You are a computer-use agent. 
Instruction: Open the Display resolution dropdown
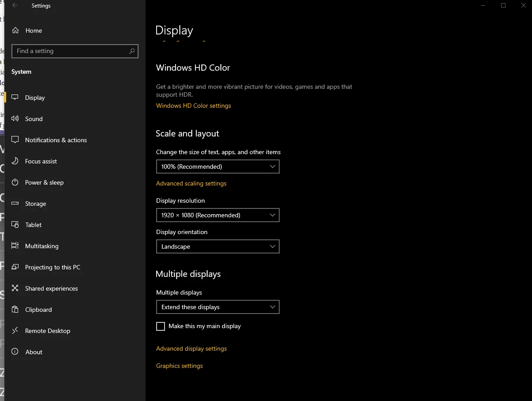point(218,215)
